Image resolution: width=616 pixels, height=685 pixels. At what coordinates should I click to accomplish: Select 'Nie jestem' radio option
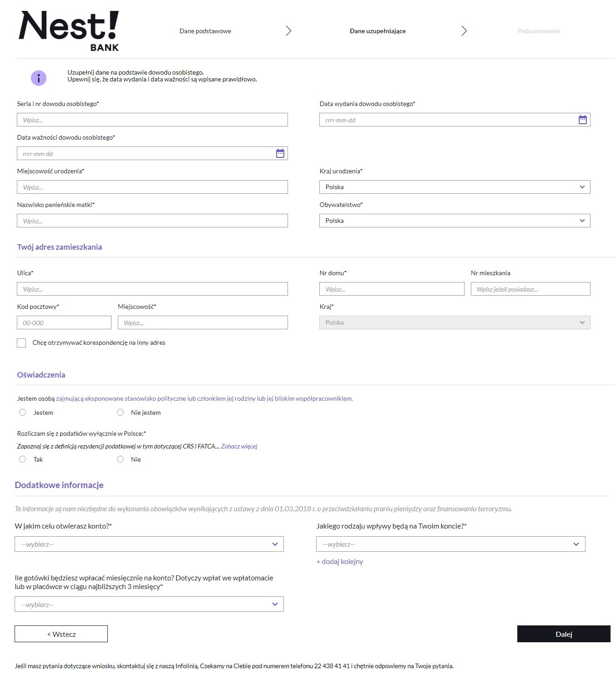[x=121, y=413]
